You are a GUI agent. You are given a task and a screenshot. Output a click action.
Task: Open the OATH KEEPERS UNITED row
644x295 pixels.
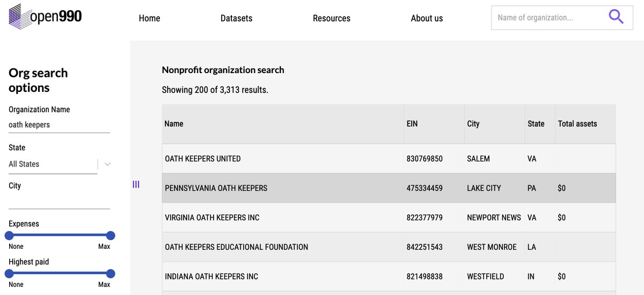[389, 159]
